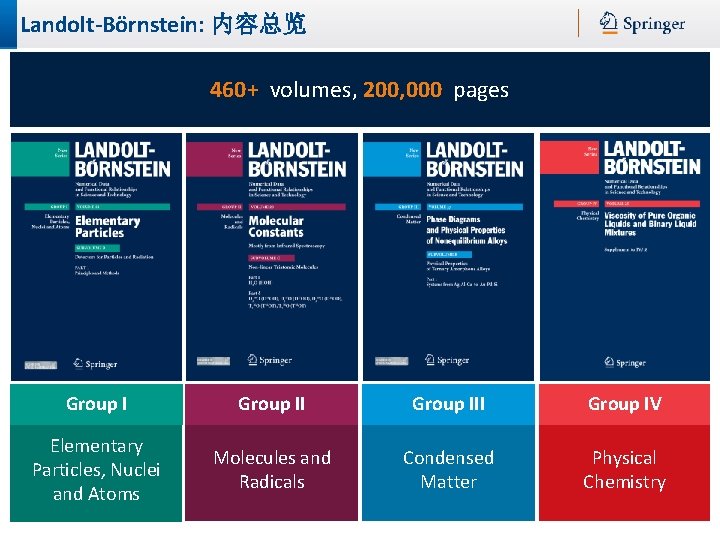Click the red color block on fourth cover

click(x=569, y=157)
